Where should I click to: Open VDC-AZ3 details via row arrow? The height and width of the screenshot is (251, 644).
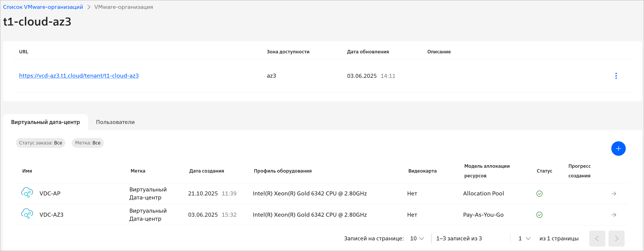pos(614,215)
